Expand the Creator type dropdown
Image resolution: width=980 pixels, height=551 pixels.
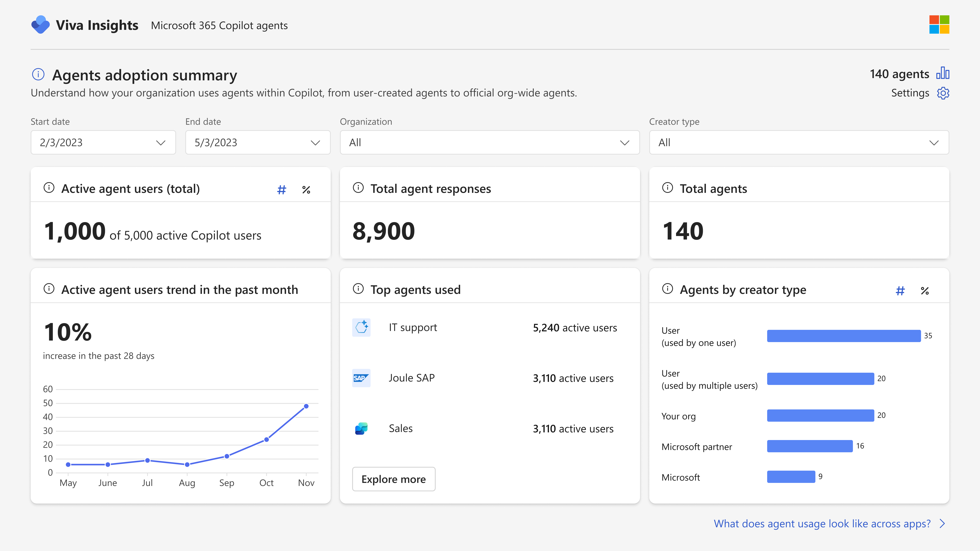(x=799, y=143)
